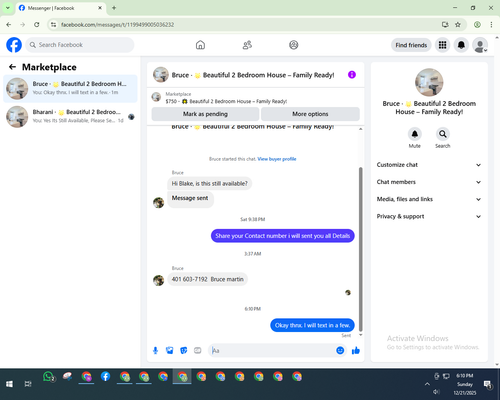Click the 'Message sent' bubble
This screenshot has width=500, height=400.
click(x=190, y=199)
